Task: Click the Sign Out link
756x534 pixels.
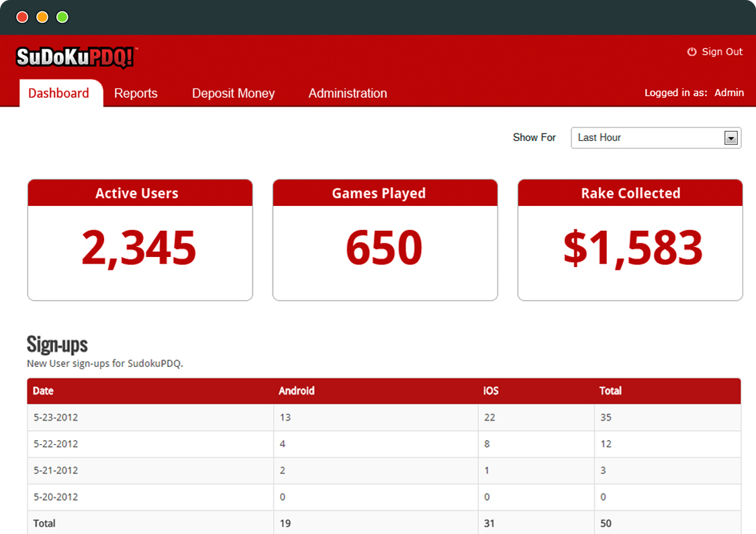Action: pos(722,52)
